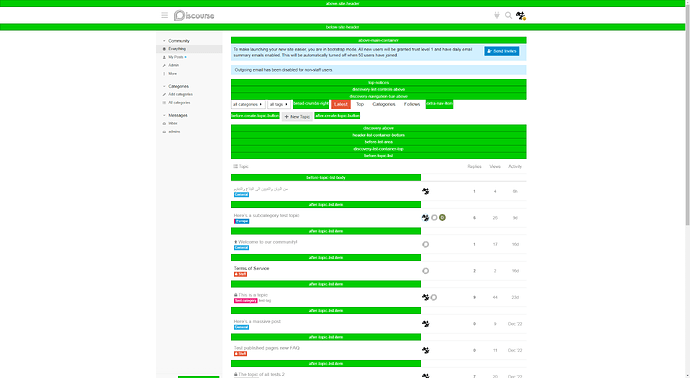Click poster avatar on the Arabic-titled topic row

pos(426,191)
